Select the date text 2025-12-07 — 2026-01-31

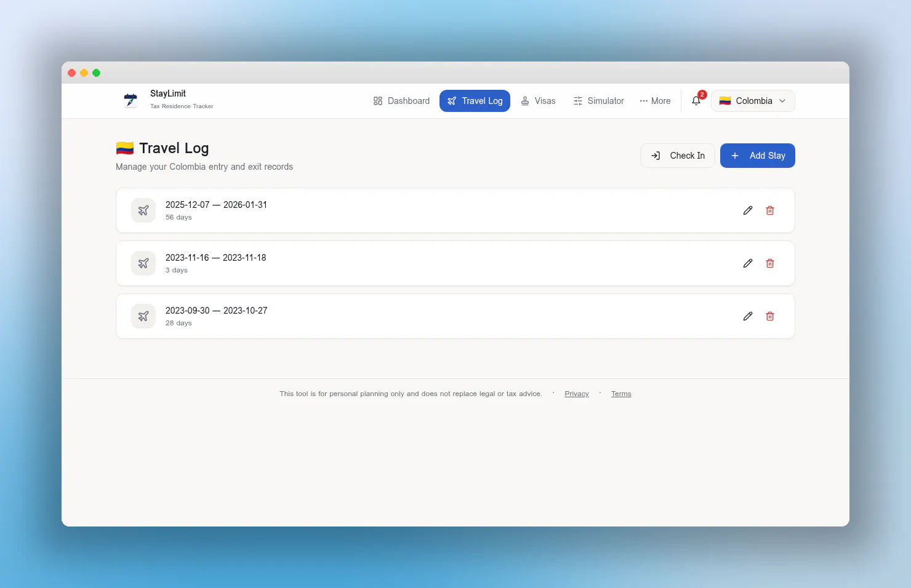pos(216,205)
